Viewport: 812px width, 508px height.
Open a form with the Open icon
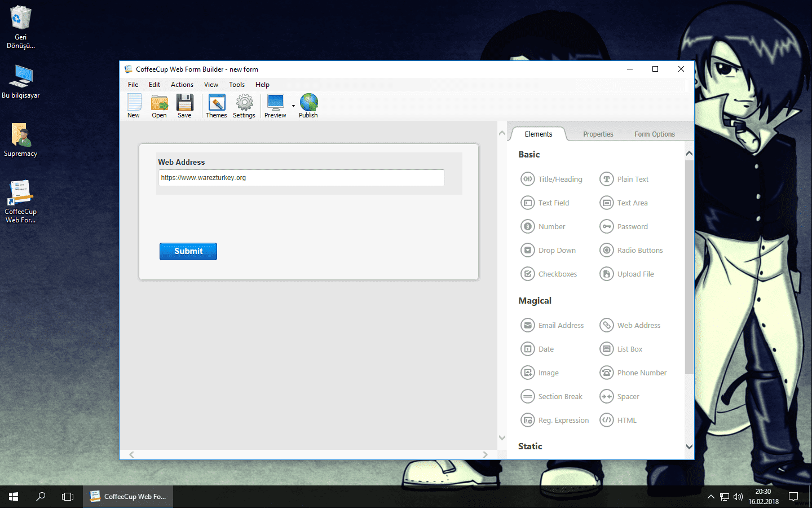point(160,106)
